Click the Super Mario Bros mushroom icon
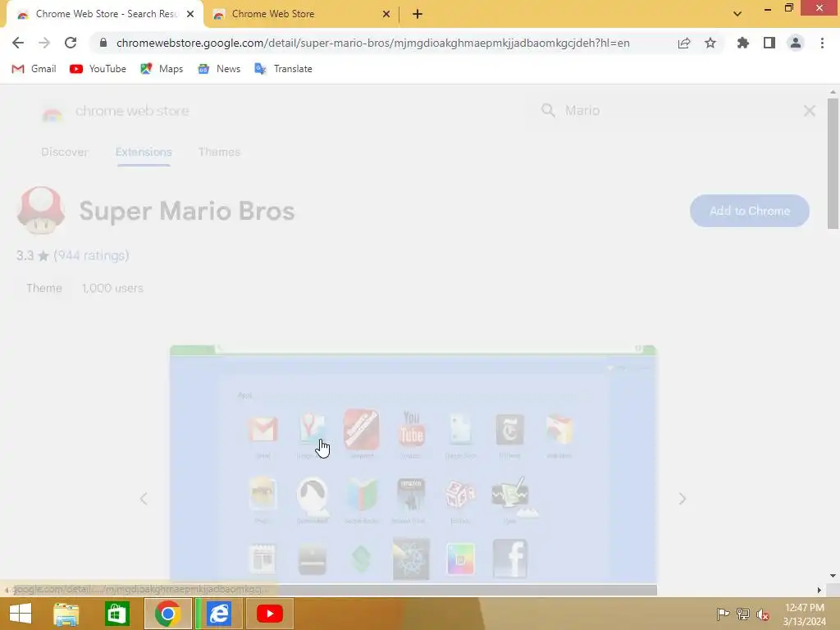The width and height of the screenshot is (840, 630). click(41, 211)
